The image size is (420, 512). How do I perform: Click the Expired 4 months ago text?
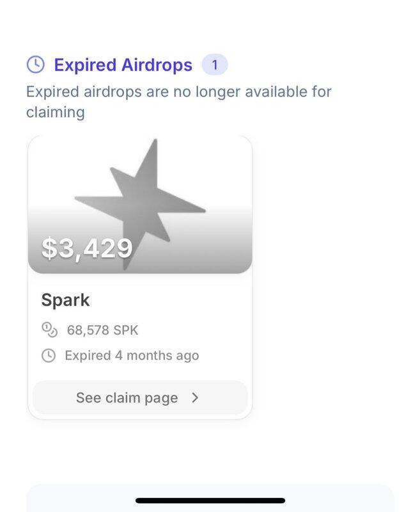click(x=132, y=355)
